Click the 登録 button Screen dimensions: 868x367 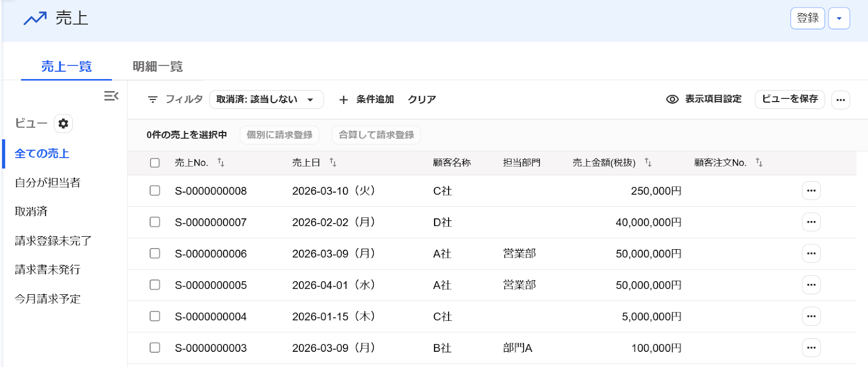tap(808, 18)
